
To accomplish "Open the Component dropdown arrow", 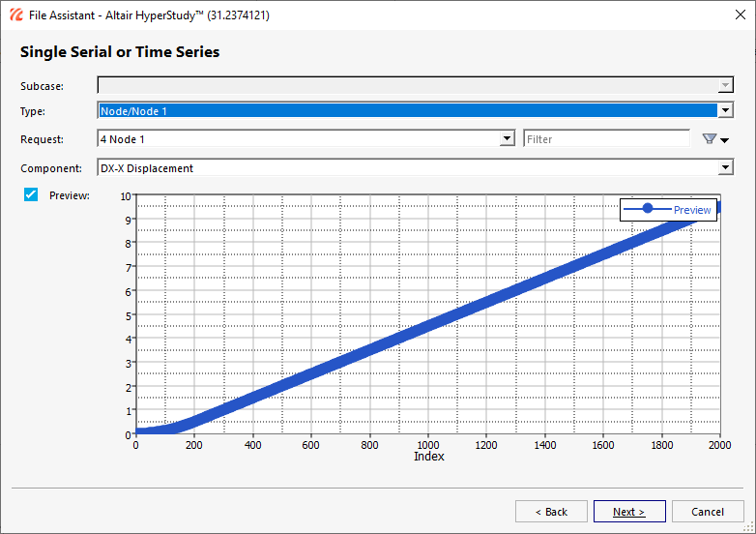I will coord(725,168).
